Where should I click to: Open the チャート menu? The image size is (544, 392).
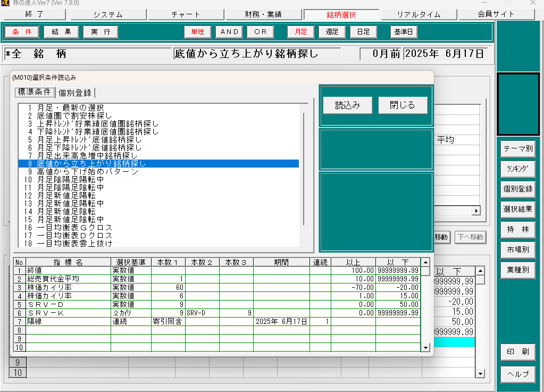coord(186,14)
